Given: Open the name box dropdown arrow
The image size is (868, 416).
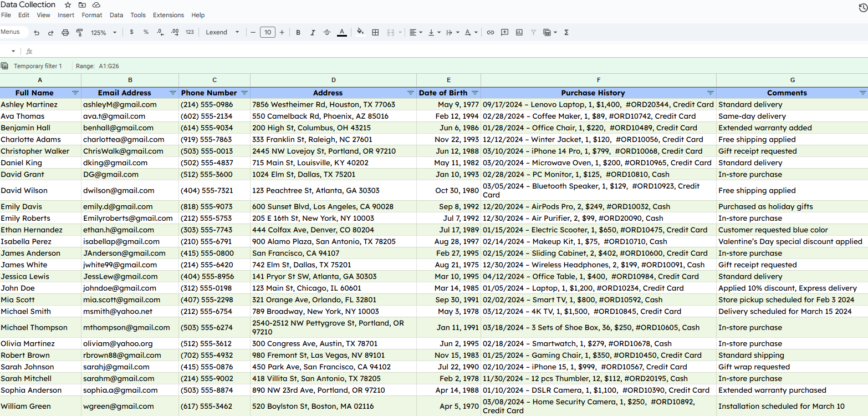Looking at the screenshot, I should [x=13, y=51].
